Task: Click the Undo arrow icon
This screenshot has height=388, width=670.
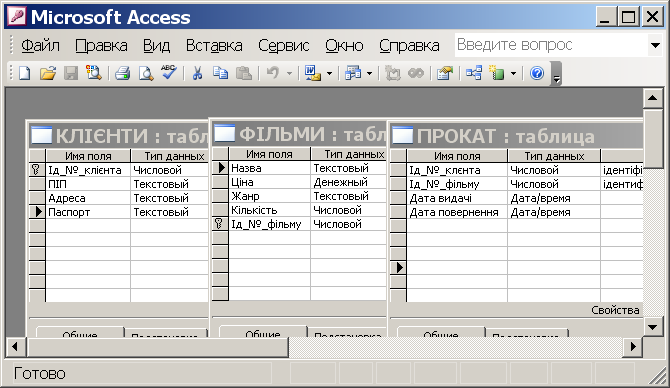Action: click(x=273, y=73)
